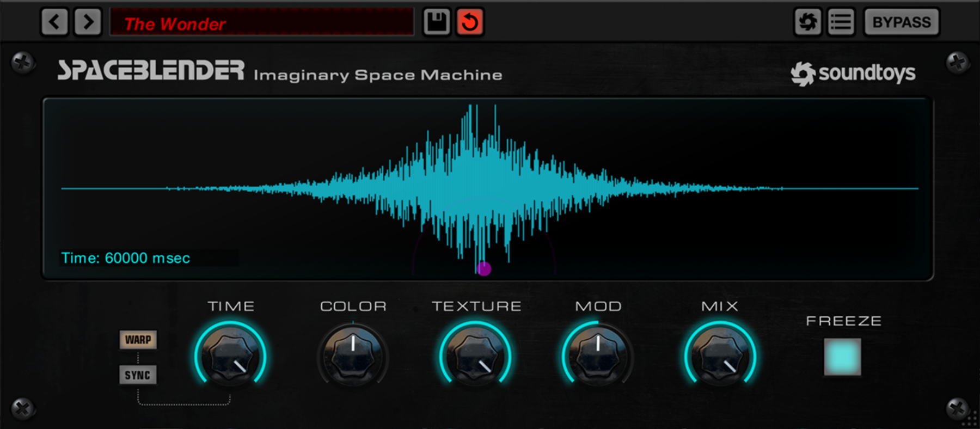The width and height of the screenshot is (980, 429).
Task: Click the cyan reverb waveform display
Action: pos(488,188)
